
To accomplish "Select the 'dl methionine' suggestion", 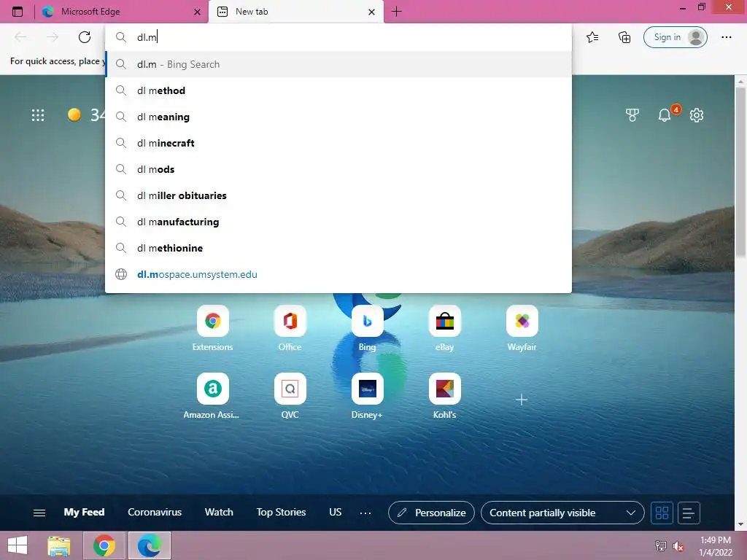I will (338, 248).
